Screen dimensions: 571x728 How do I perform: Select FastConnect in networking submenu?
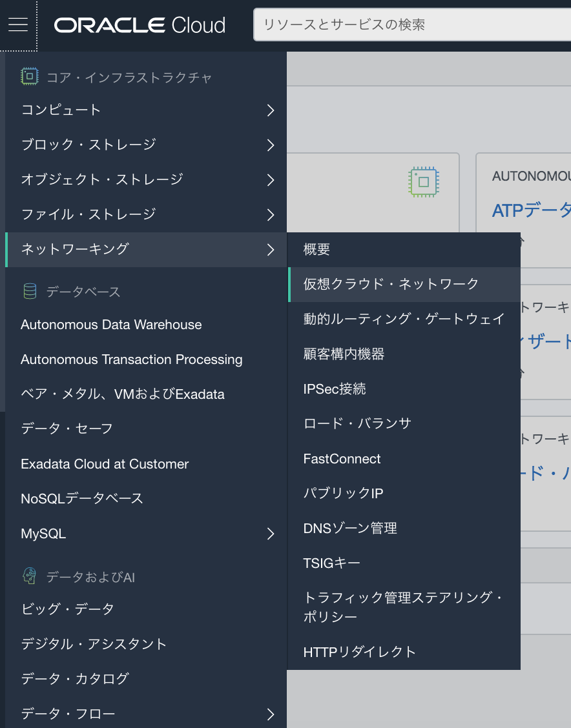tap(342, 459)
